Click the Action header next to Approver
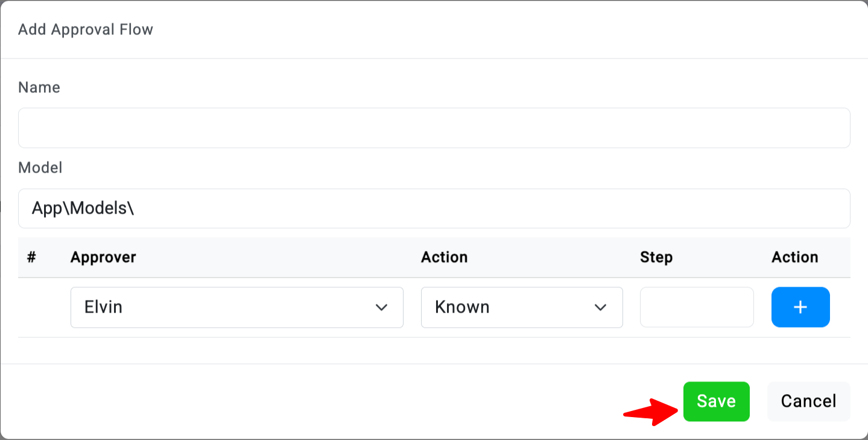 pos(444,257)
